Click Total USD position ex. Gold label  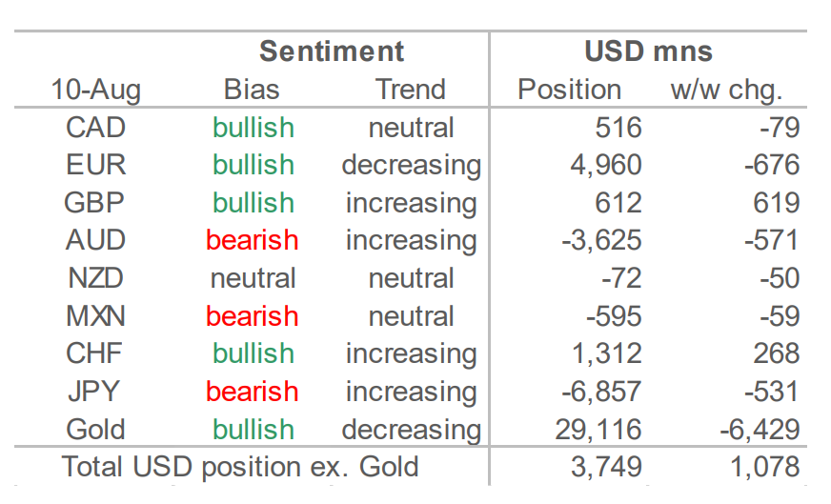coord(240,468)
